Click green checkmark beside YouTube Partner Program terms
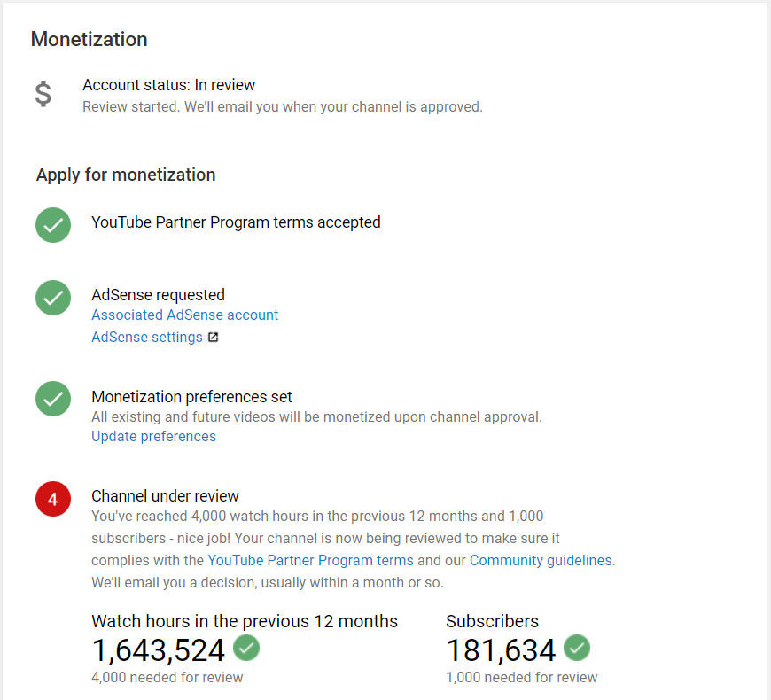 coord(53,225)
